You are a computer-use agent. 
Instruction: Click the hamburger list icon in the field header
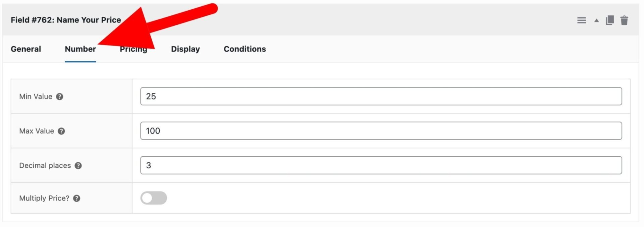click(581, 20)
